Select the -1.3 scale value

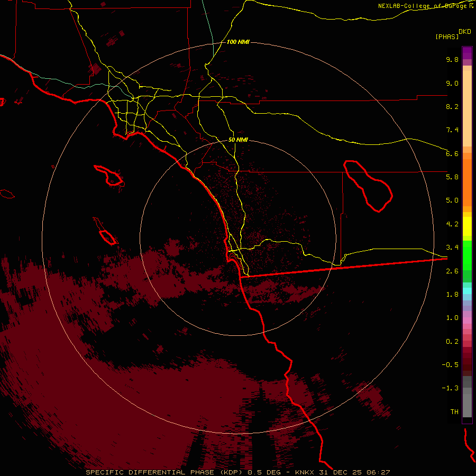coord(450,388)
